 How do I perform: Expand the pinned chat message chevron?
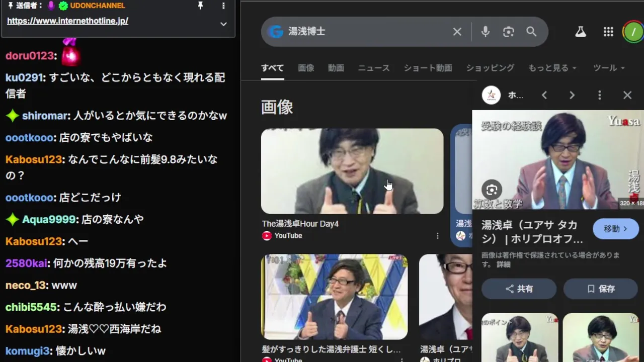[x=223, y=24]
